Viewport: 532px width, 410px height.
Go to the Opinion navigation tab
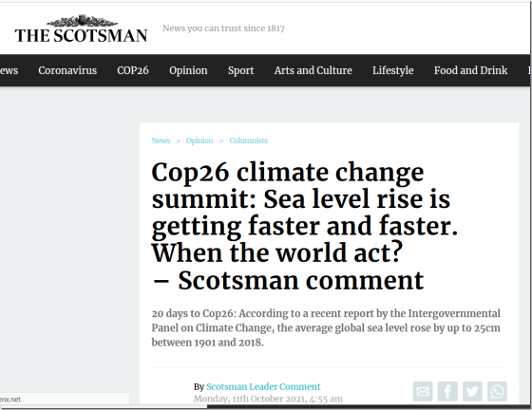(188, 70)
